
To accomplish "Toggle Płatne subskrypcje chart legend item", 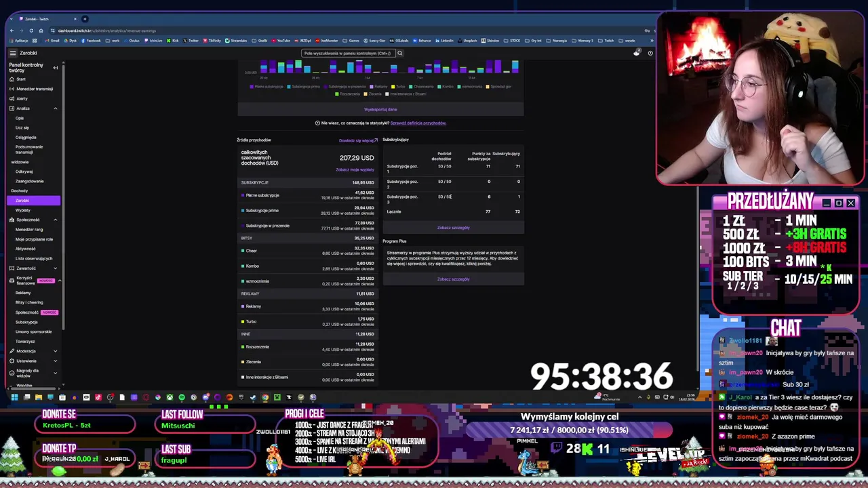I will click(x=267, y=87).
